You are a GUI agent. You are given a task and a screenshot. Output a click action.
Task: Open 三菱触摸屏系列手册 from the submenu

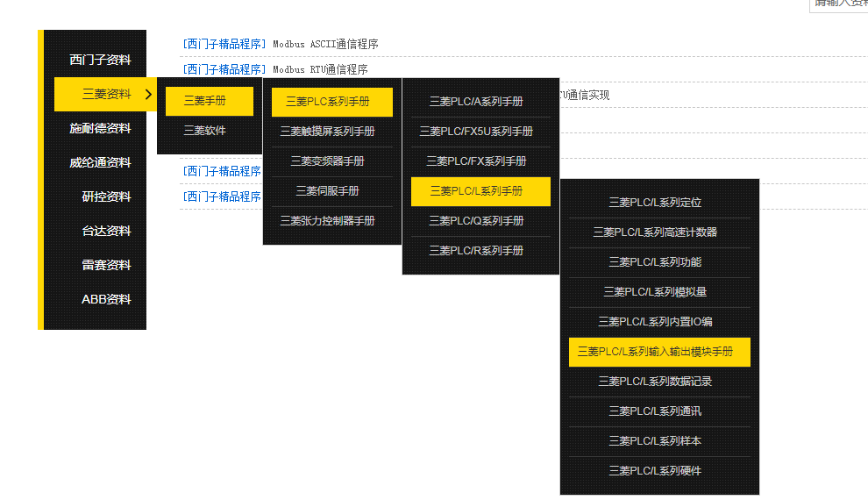point(327,132)
